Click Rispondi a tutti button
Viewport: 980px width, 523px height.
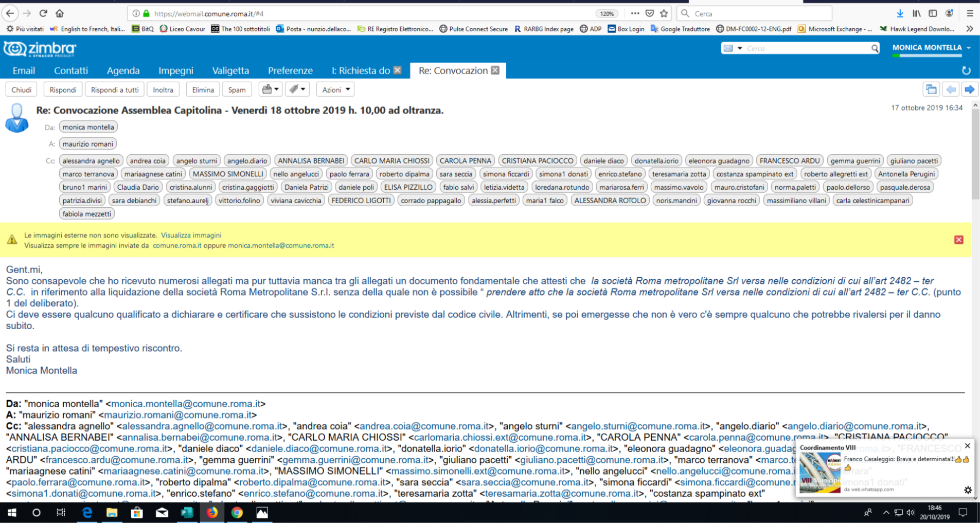pos(115,89)
